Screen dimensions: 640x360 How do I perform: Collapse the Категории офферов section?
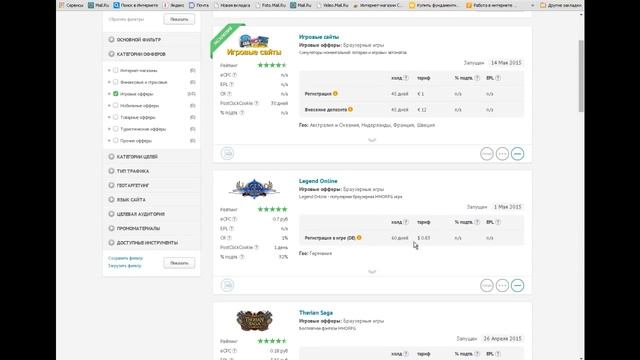coord(151,54)
